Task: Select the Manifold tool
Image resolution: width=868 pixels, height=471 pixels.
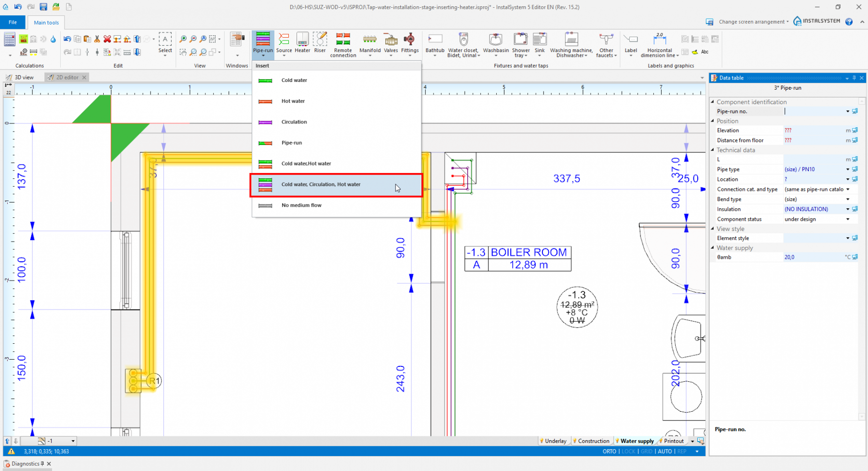Action: coord(369,43)
